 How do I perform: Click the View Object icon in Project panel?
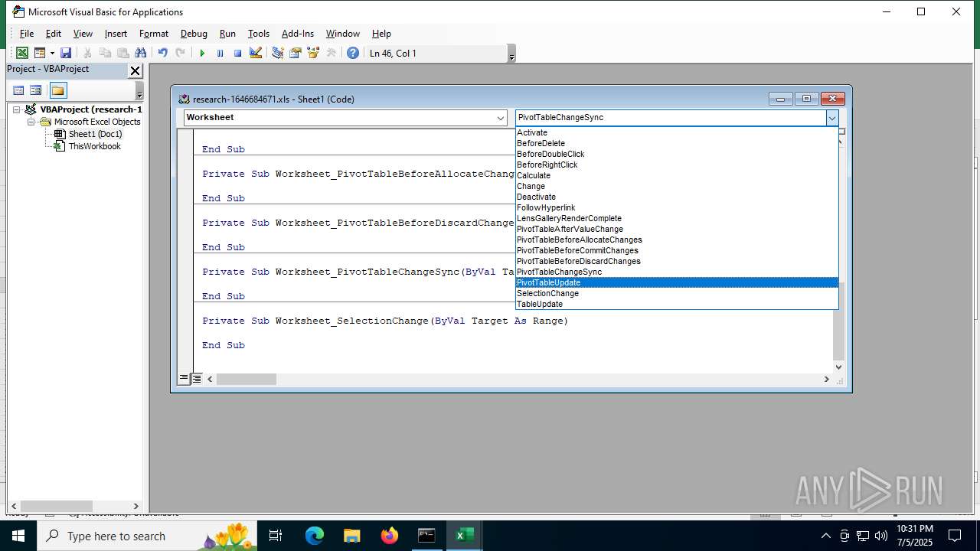coord(35,90)
